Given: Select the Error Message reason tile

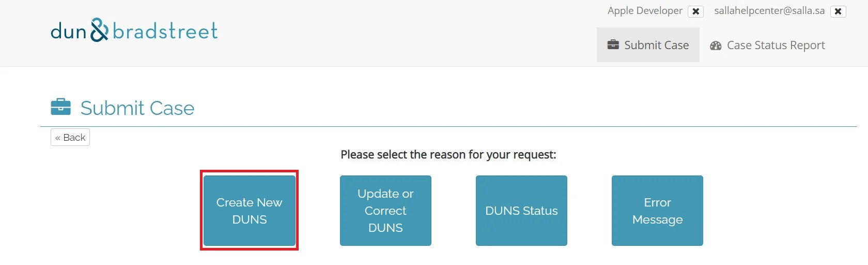Looking at the screenshot, I should (657, 211).
